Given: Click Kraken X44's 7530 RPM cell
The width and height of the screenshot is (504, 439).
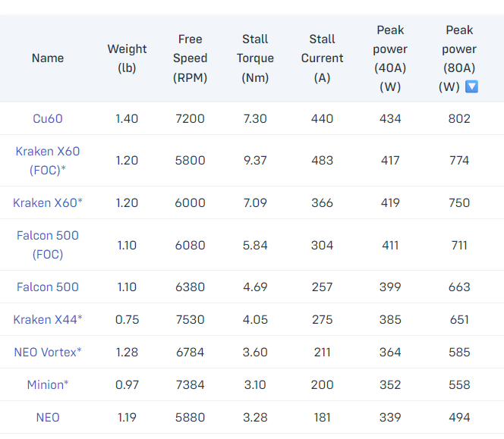Looking at the screenshot, I should [190, 320].
